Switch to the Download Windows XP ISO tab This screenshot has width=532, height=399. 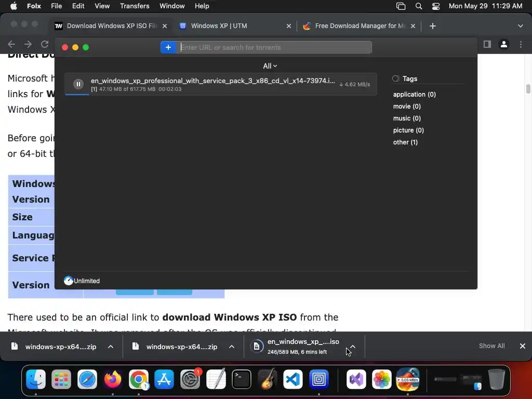[112, 26]
